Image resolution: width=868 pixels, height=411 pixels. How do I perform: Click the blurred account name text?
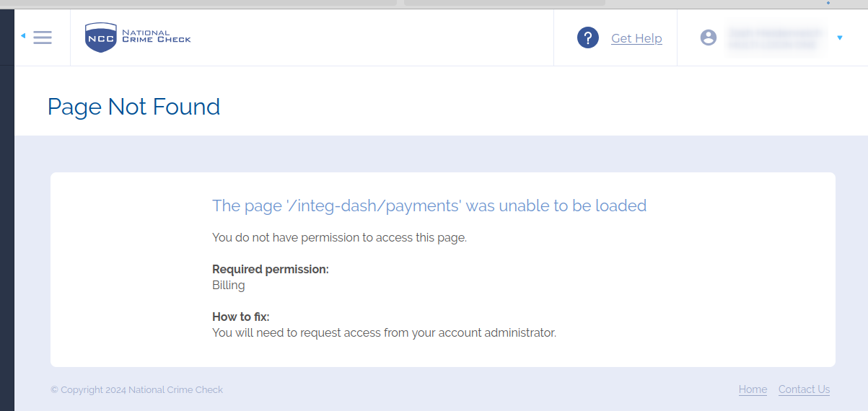click(775, 38)
